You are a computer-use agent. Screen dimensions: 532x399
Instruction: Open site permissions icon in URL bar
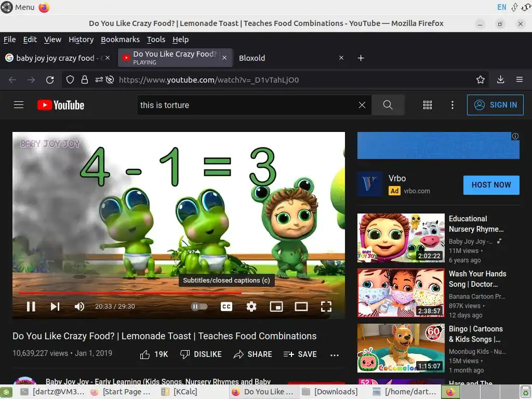(99, 79)
